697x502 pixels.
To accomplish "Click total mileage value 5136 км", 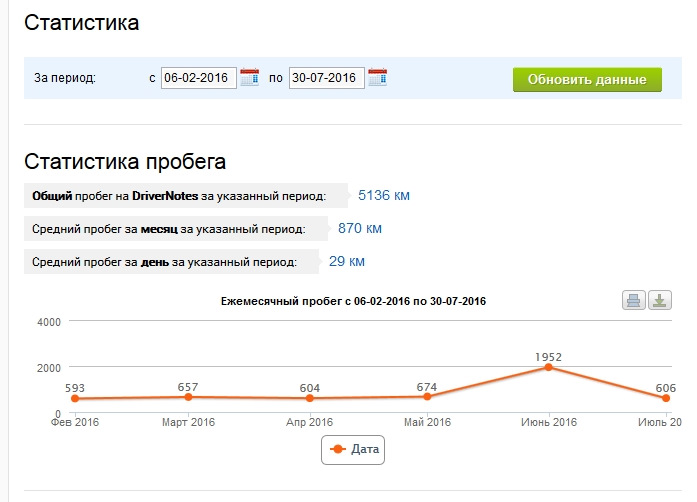I will coord(384,195).
